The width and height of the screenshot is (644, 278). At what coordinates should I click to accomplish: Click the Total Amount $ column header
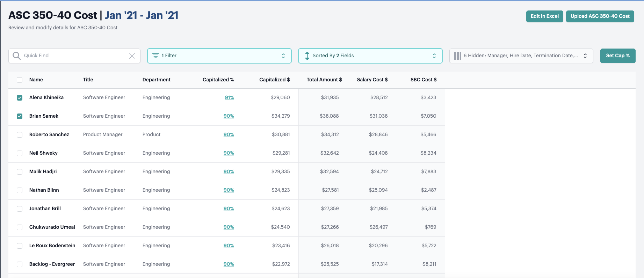tap(324, 80)
